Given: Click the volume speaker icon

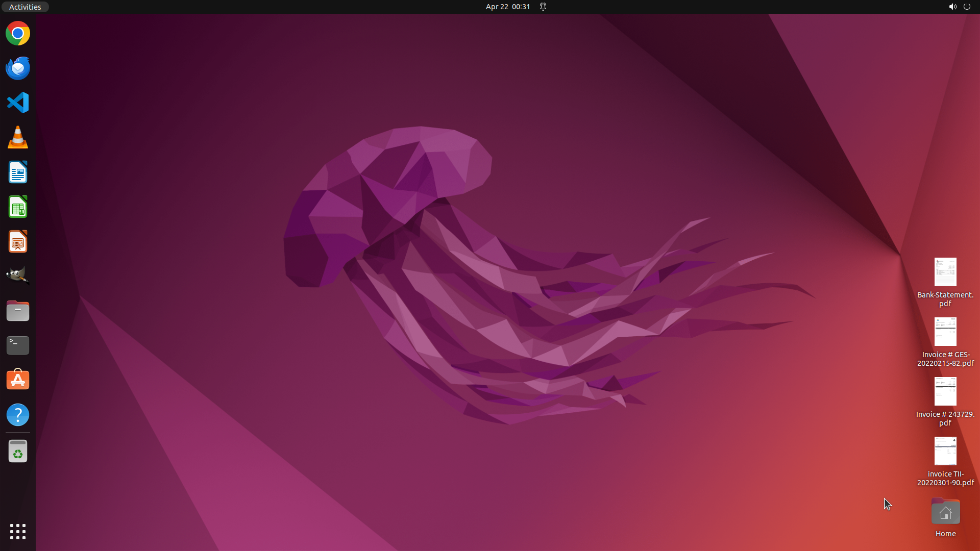Looking at the screenshot, I should point(952,7).
